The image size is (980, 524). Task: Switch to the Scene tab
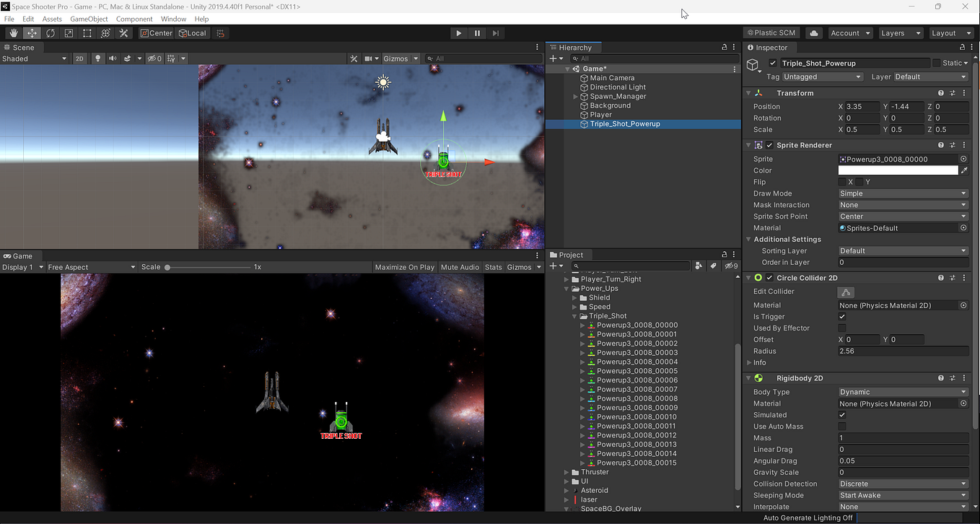click(x=22, y=47)
